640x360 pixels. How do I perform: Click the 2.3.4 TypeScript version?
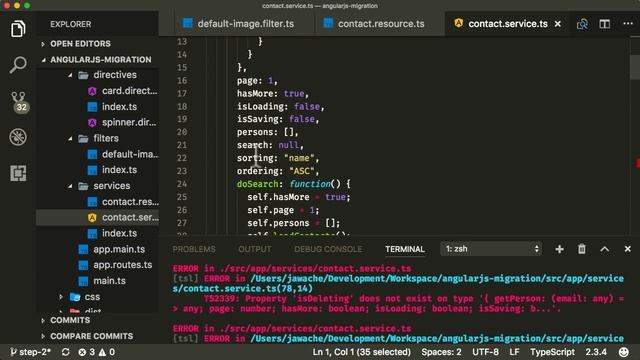click(596, 352)
